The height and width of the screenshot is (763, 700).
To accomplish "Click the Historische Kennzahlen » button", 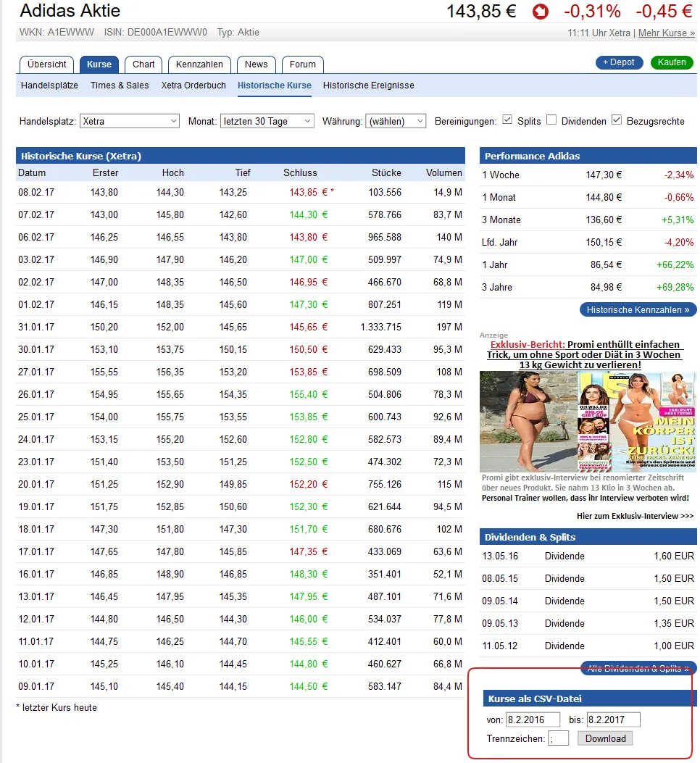I will 638,309.
